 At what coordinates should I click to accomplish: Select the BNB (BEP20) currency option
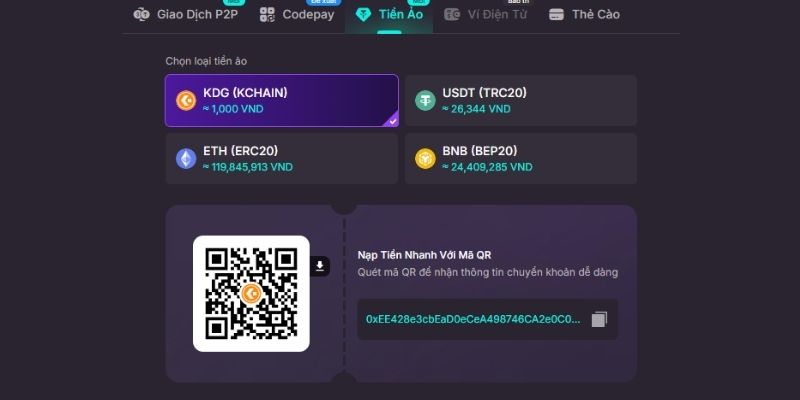520,159
